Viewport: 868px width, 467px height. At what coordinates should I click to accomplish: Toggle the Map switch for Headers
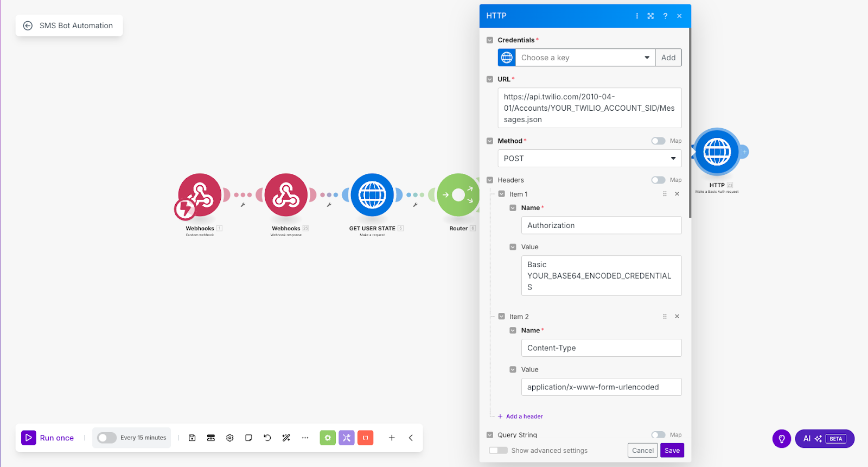pyautogui.click(x=658, y=180)
